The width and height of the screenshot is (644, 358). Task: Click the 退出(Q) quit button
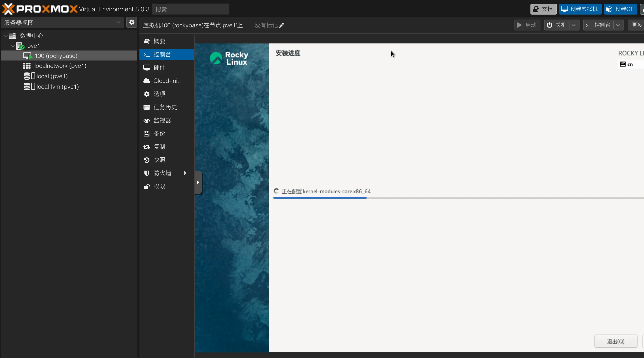click(615, 341)
